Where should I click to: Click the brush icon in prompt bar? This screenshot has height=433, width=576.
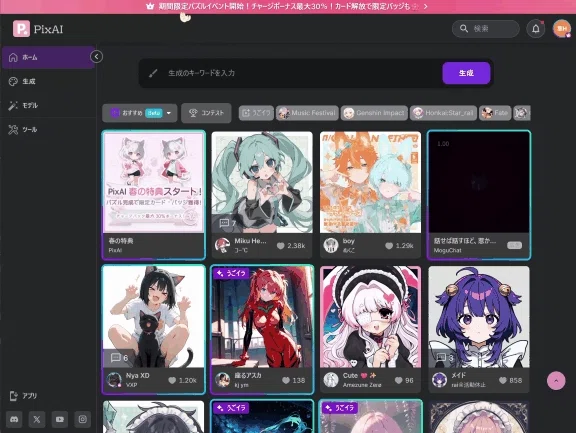point(153,73)
